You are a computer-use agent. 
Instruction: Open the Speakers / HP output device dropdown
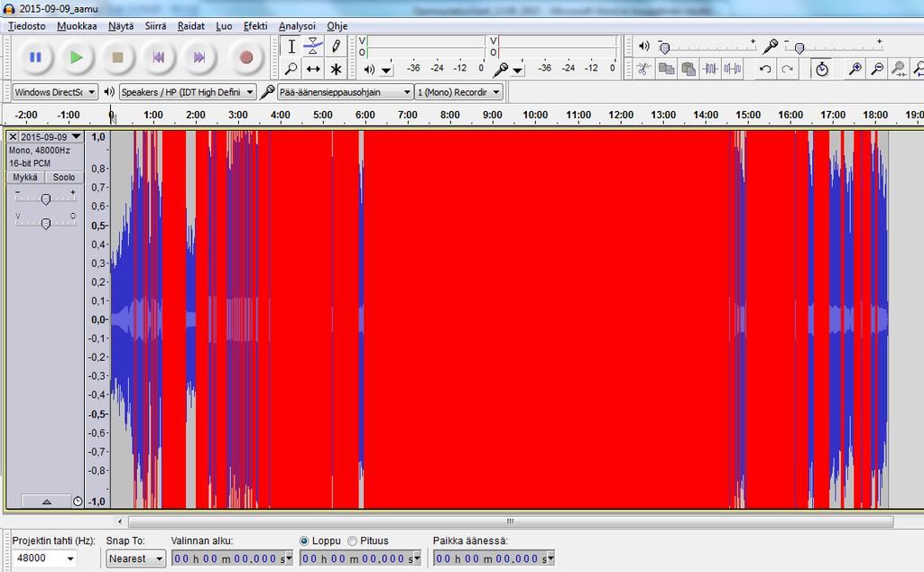tap(188, 92)
